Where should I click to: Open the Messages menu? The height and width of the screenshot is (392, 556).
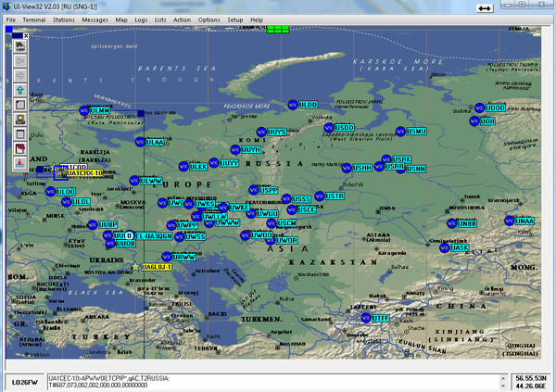(95, 19)
